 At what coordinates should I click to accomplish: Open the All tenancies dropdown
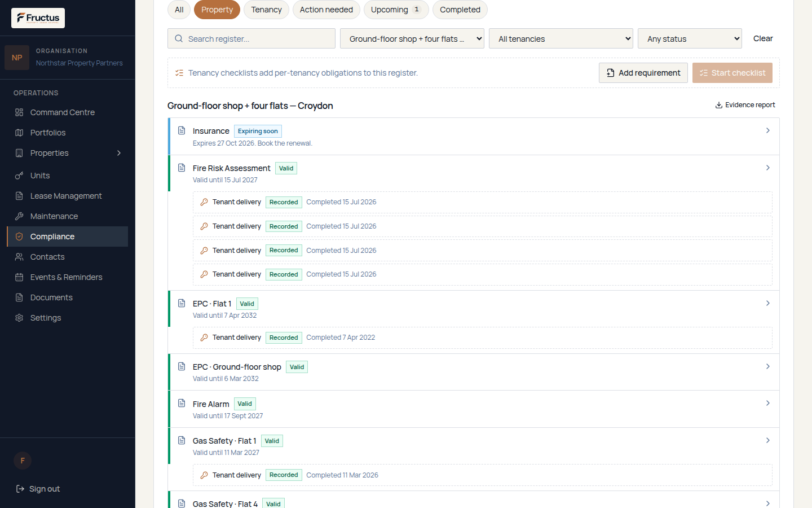pyautogui.click(x=561, y=38)
